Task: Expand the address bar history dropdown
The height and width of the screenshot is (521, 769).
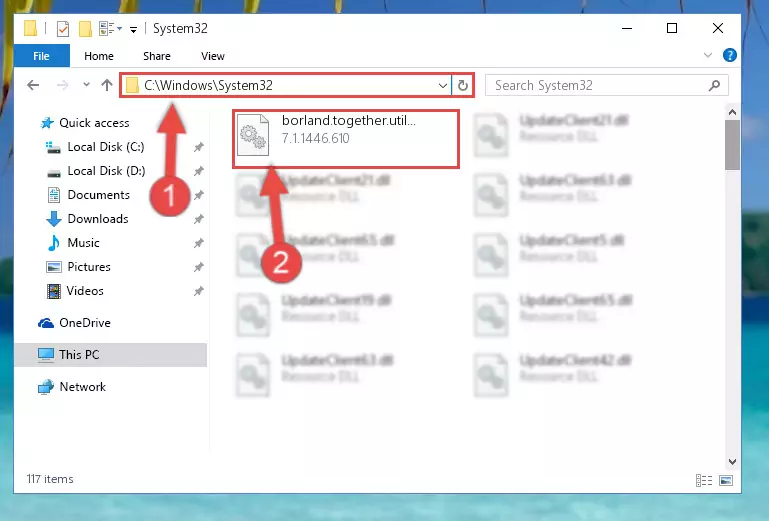Action: [442, 86]
